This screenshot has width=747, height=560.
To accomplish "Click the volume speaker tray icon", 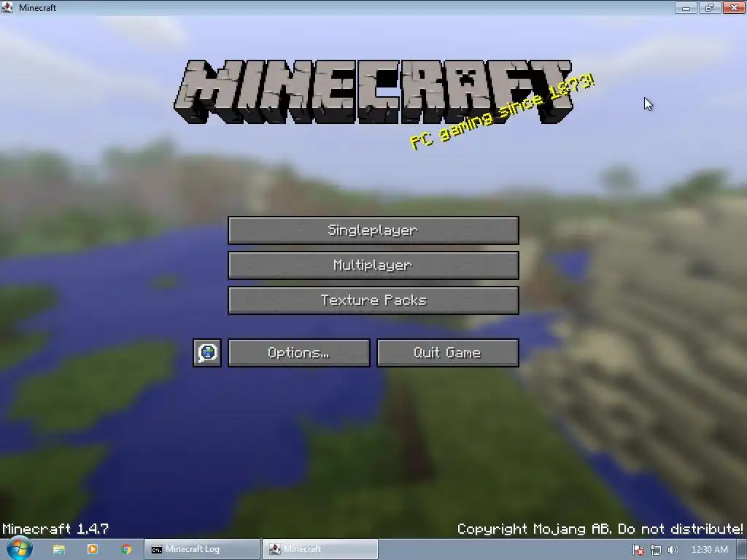I will pyautogui.click(x=673, y=550).
